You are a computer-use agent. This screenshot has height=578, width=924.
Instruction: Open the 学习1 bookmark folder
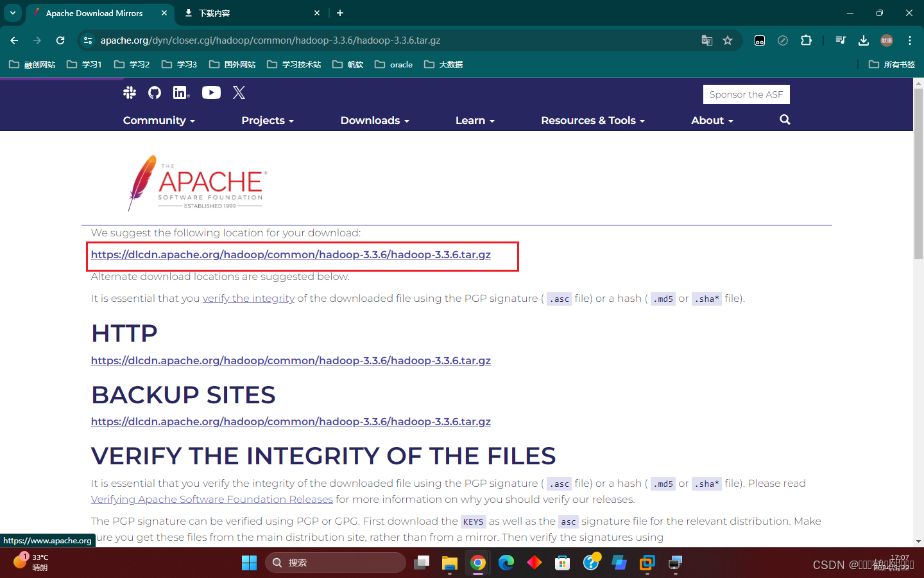(84, 64)
